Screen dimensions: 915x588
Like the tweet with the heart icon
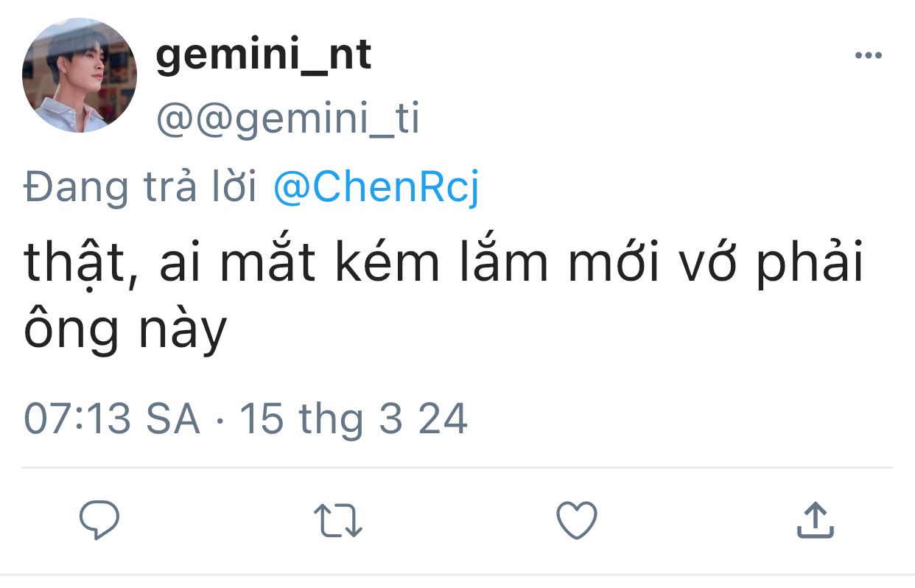(576, 520)
